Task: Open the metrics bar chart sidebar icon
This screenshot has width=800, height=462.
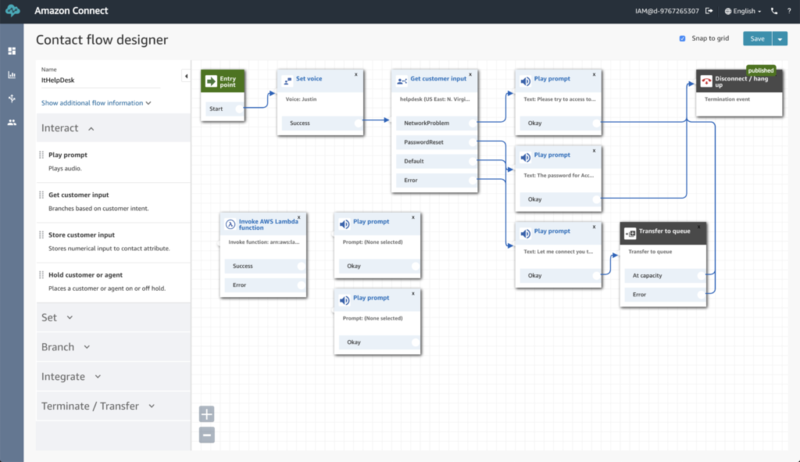Action: [x=12, y=75]
